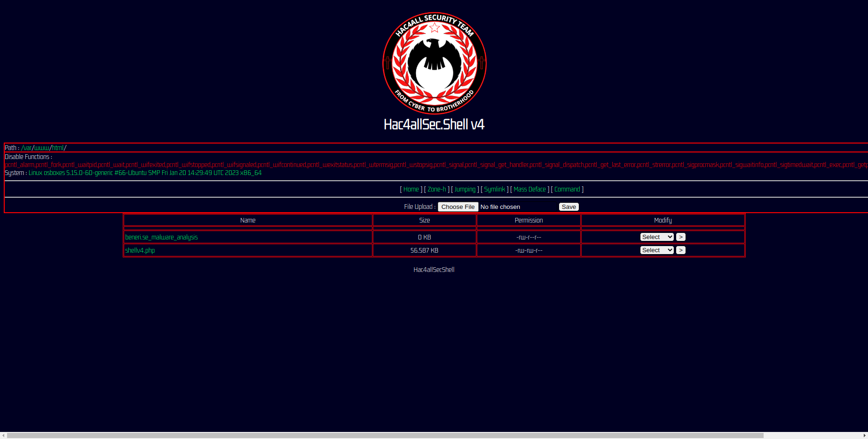Screen dimensions: 868x439
Task: Click the -rw-r--r-- permission cell
Action: (529, 237)
